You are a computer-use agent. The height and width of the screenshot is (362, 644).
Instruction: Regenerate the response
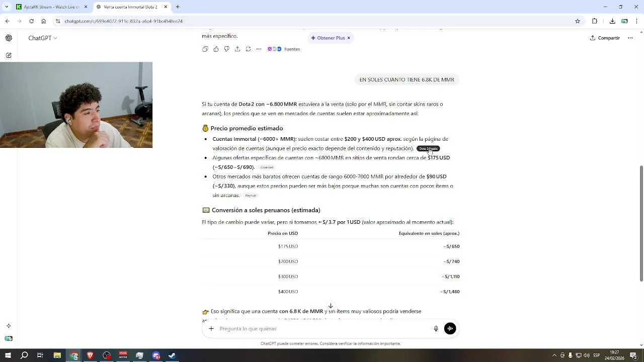point(248,49)
